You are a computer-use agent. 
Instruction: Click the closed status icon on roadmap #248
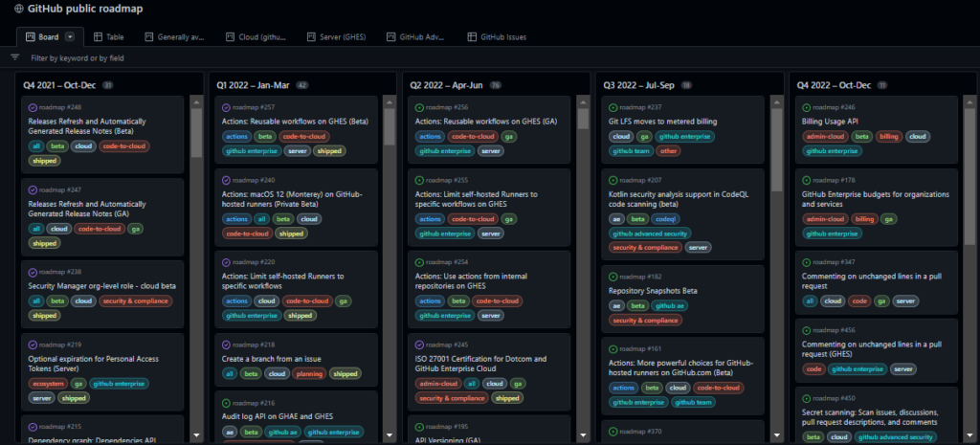coord(33,107)
